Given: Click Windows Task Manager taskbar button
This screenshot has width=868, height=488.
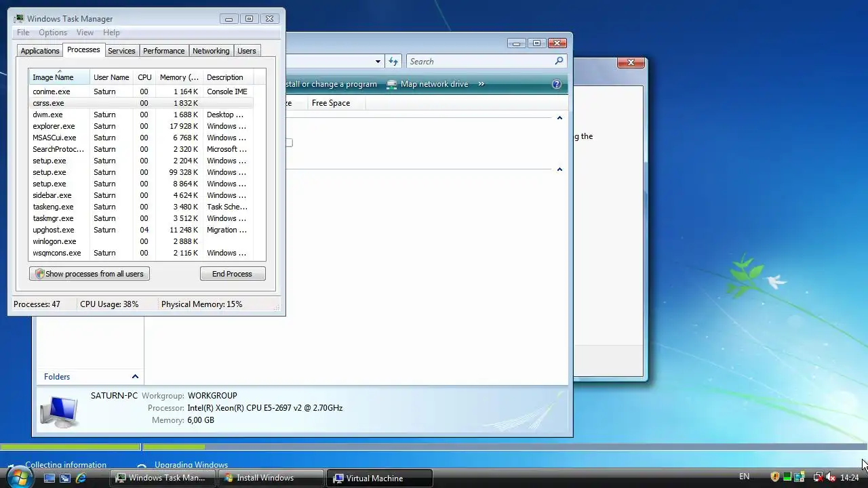Looking at the screenshot, I should click(163, 478).
